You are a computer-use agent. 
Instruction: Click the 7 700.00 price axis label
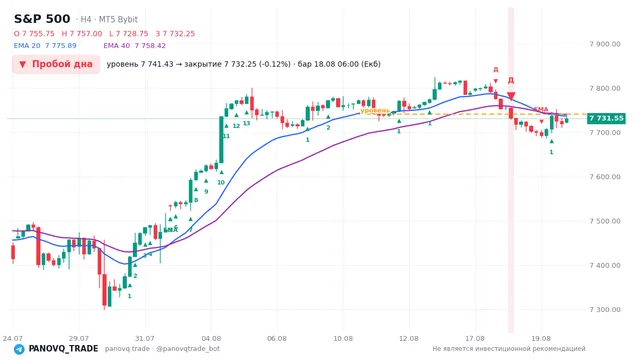pyautogui.click(x=605, y=133)
